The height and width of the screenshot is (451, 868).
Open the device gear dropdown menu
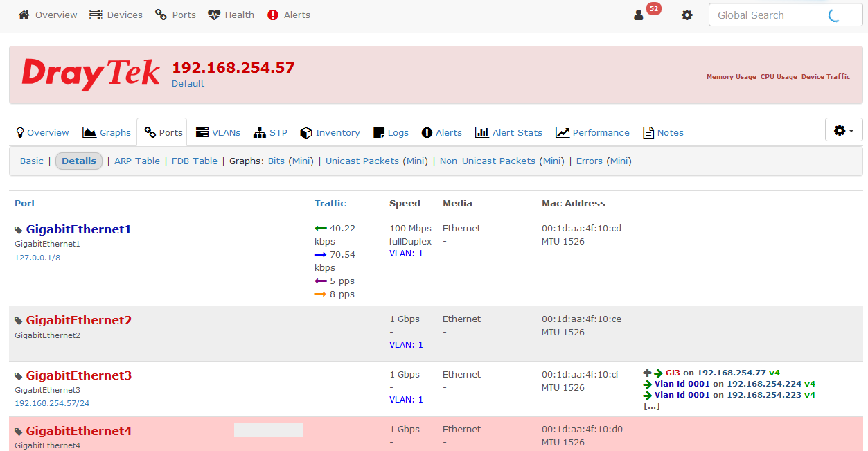[x=843, y=130]
